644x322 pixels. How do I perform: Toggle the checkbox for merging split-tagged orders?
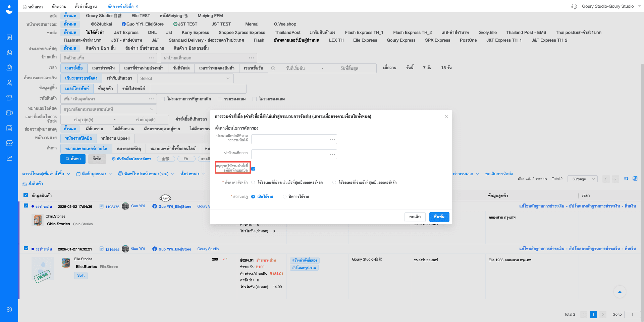[x=253, y=169]
